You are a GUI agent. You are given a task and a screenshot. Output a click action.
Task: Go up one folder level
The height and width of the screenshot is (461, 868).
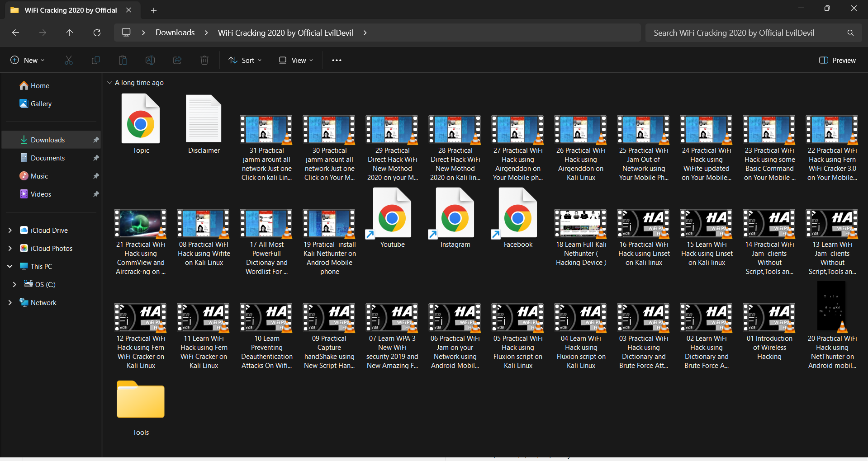click(x=70, y=33)
